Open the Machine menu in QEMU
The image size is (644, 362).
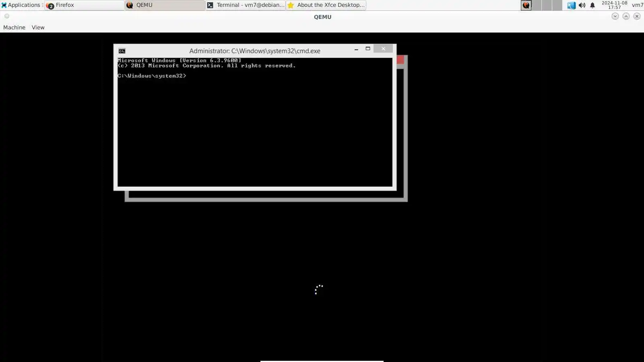point(14,27)
